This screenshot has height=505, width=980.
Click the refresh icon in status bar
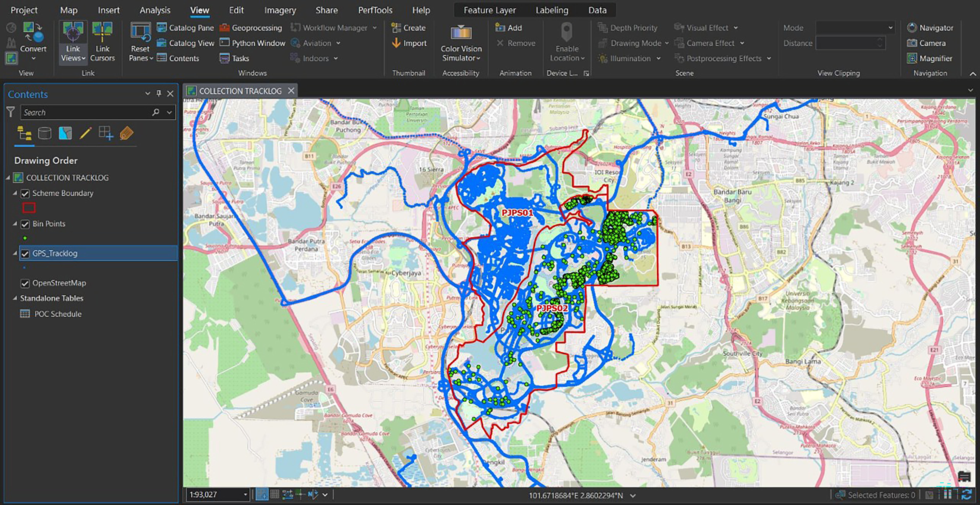(967, 494)
